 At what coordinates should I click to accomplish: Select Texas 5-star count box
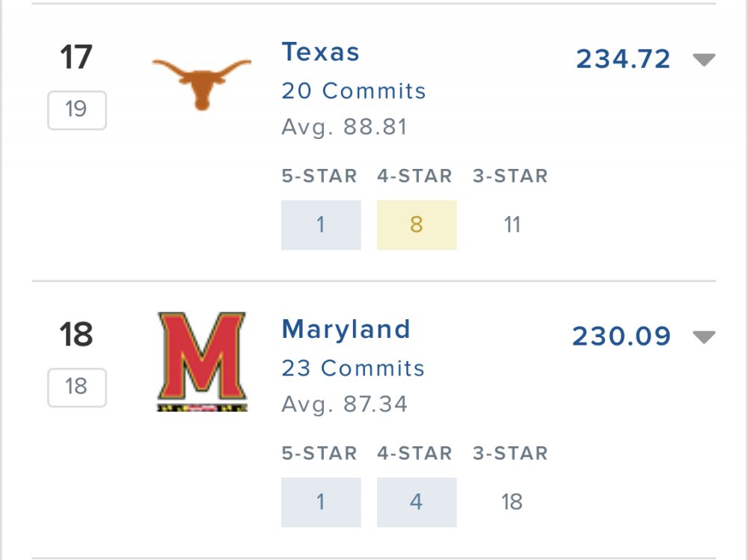(x=321, y=225)
